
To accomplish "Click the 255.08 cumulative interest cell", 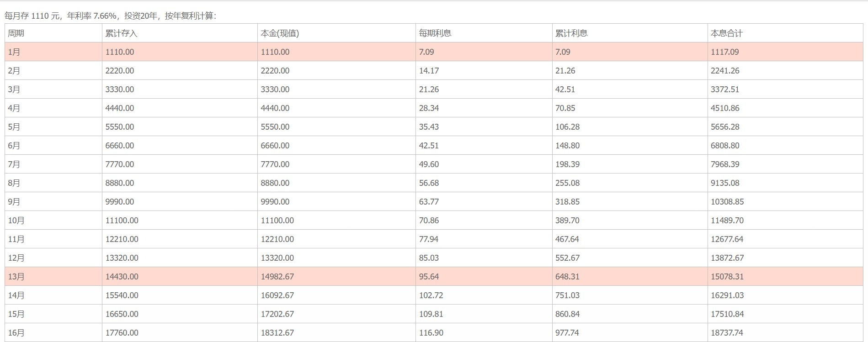I will 630,183.
